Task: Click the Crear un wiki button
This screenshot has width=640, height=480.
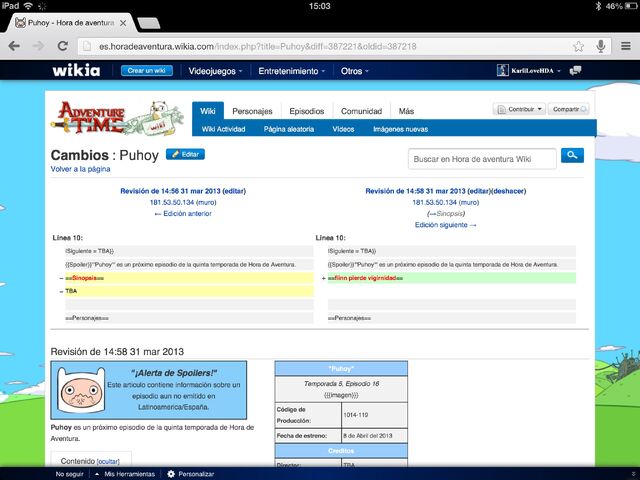Action: (x=147, y=71)
